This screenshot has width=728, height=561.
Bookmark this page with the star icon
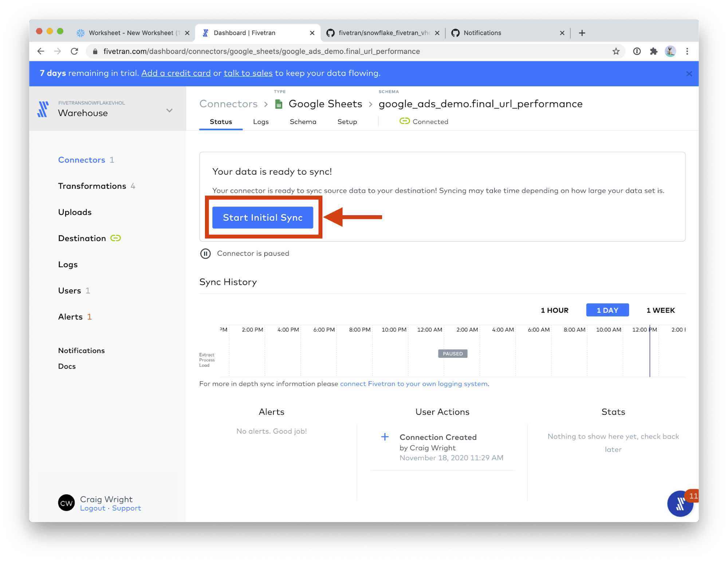click(x=616, y=51)
